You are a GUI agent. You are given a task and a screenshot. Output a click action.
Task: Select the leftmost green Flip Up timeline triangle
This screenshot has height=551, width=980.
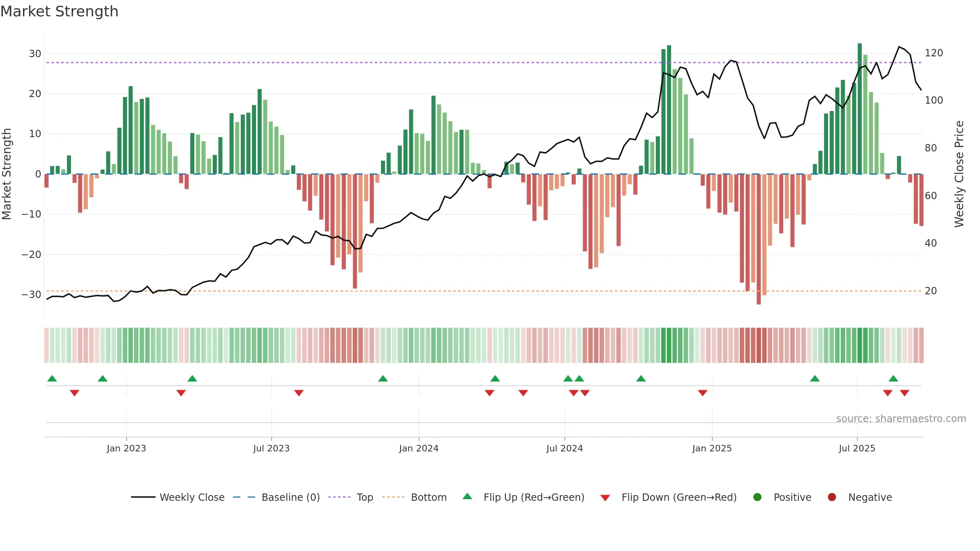tap(52, 378)
